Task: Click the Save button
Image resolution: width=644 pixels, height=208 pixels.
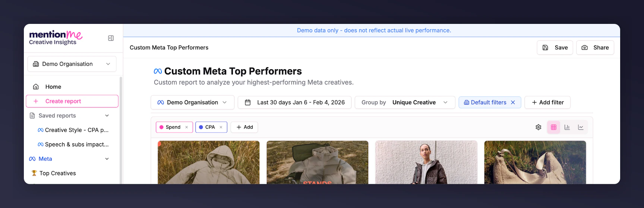Action: pos(555,47)
